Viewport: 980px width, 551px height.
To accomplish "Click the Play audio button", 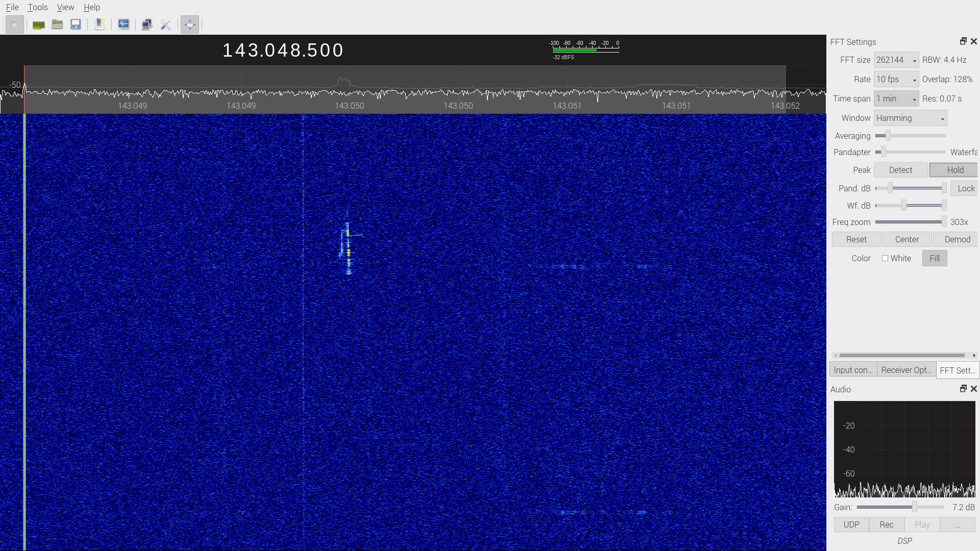I will [x=922, y=524].
